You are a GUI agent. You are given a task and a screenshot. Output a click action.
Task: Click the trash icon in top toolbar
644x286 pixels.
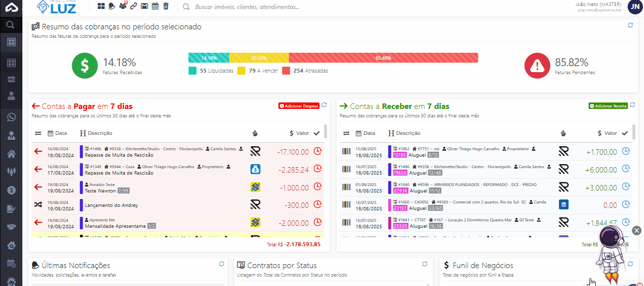166,6
